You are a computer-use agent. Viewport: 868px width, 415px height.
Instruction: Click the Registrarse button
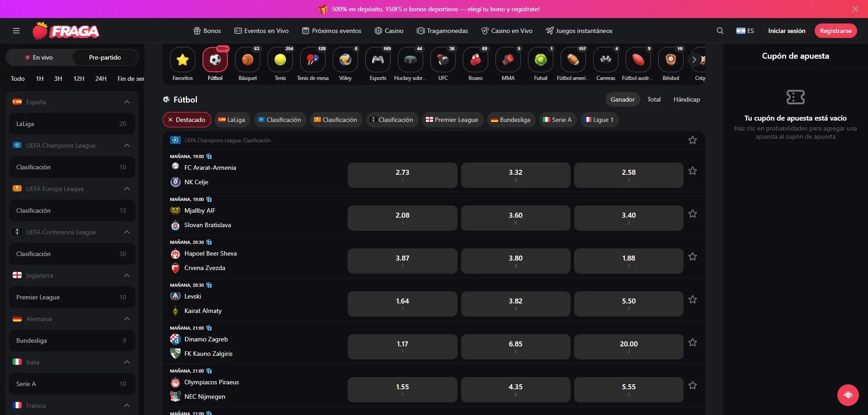click(835, 31)
